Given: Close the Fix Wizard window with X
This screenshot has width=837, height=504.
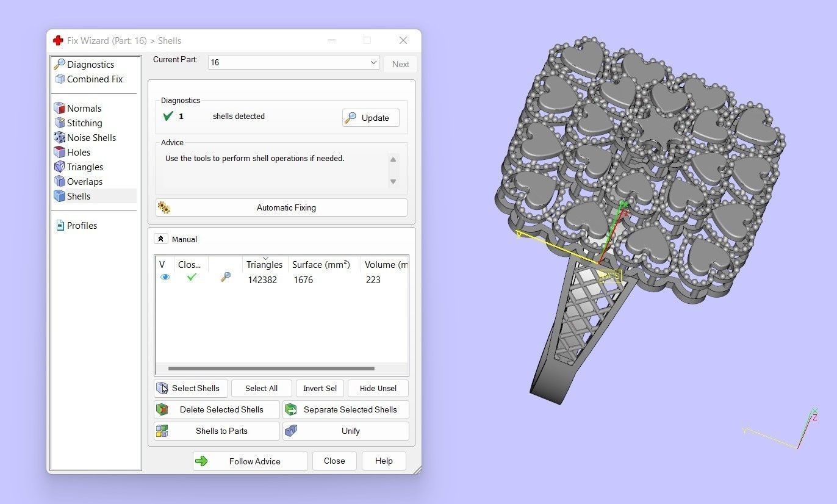Looking at the screenshot, I should (x=403, y=40).
